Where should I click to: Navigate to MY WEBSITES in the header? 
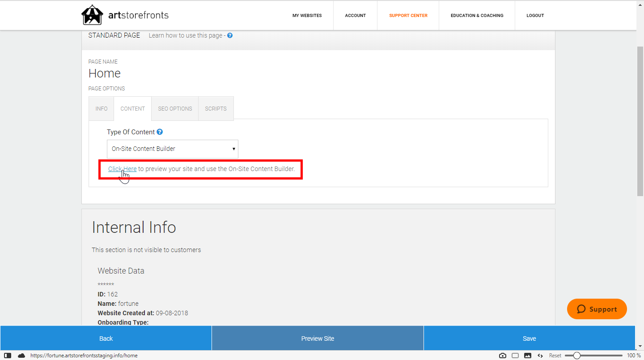tap(307, 15)
